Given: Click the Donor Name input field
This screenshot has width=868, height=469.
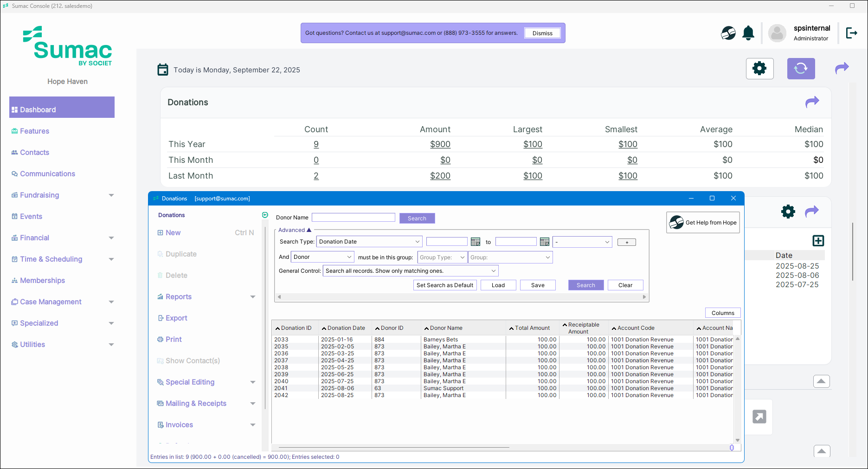Looking at the screenshot, I should coord(353,218).
